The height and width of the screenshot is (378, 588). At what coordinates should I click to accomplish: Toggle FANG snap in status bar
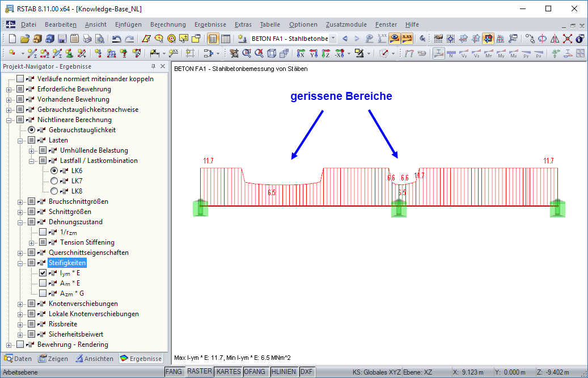click(x=174, y=372)
